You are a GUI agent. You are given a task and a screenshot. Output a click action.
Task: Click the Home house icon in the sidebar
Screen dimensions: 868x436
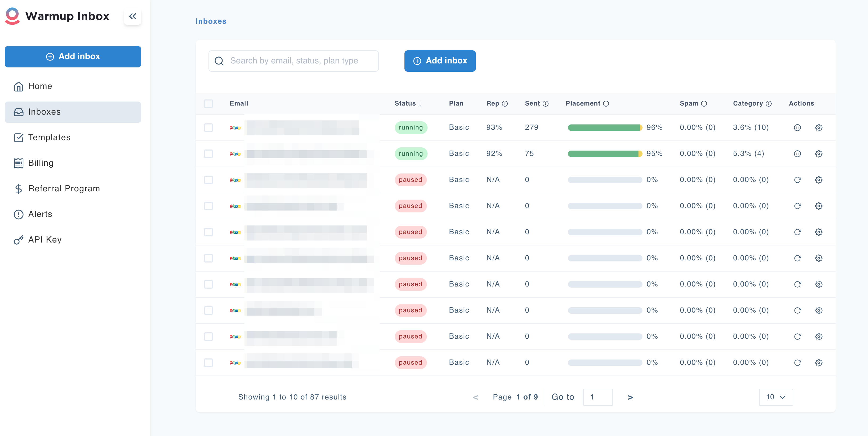point(19,86)
